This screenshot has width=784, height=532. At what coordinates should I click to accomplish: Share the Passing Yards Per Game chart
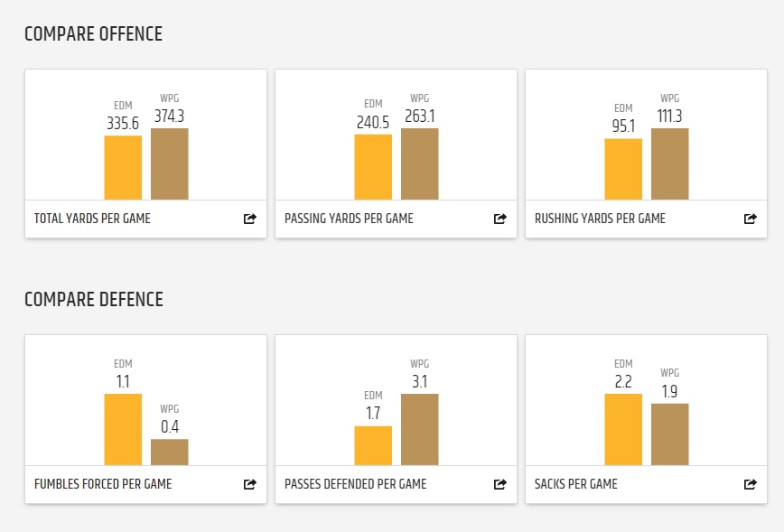click(x=500, y=219)
